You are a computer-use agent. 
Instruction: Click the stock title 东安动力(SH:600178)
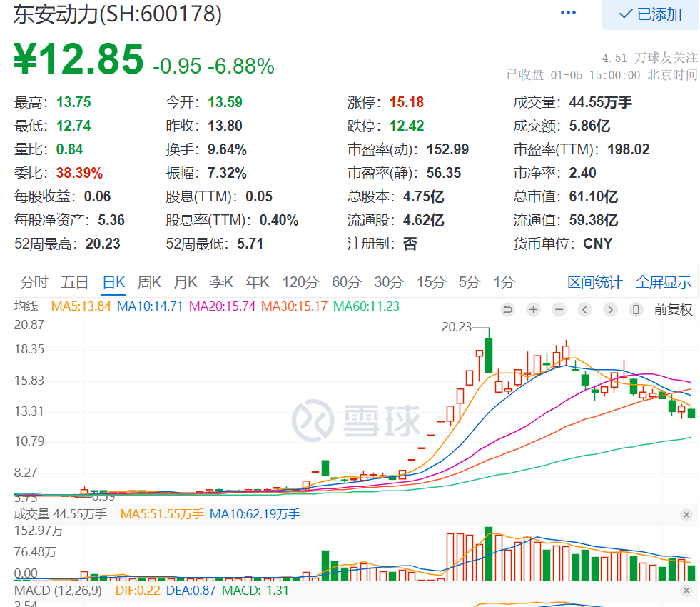(x=118, y=14)
